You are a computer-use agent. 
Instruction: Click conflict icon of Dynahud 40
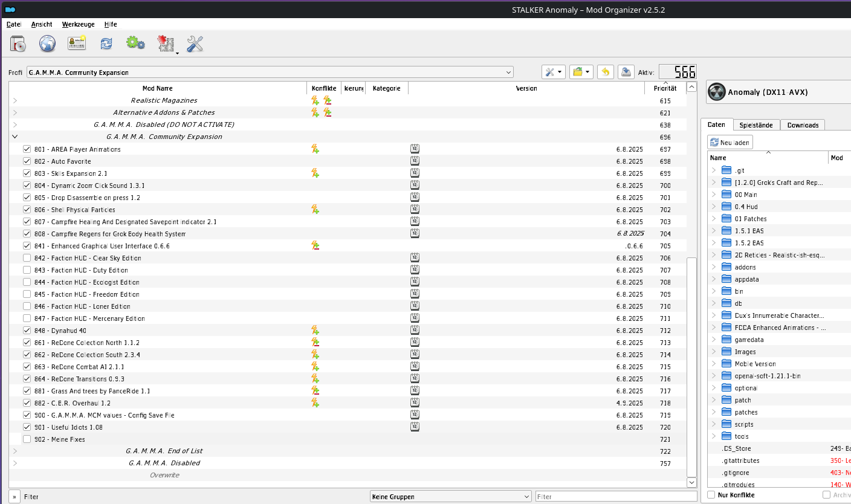coord(315,330)
